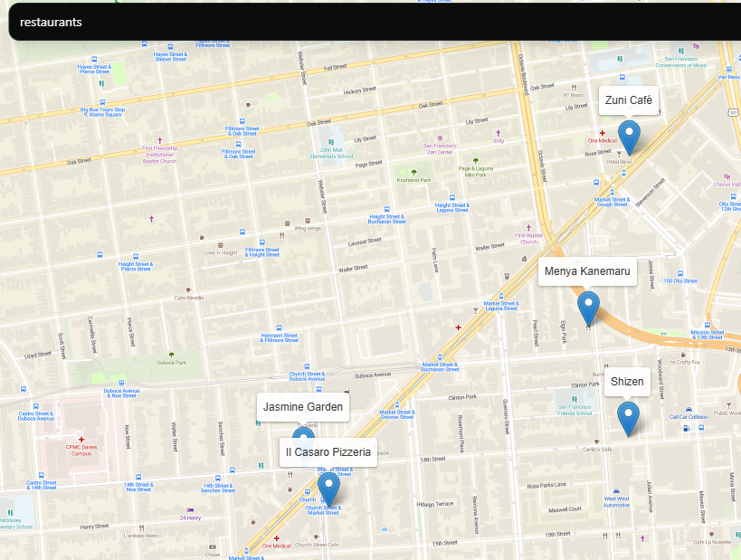Select the Duboce Park label
Image resolution: width=741 pixels, height=560 pixels.
[171, 363]
